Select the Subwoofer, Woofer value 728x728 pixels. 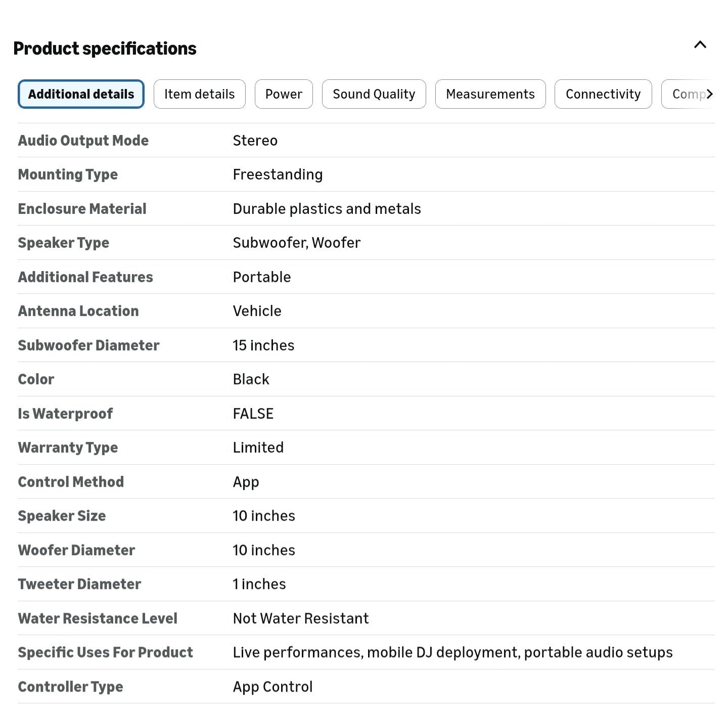[x=296, y=243]
